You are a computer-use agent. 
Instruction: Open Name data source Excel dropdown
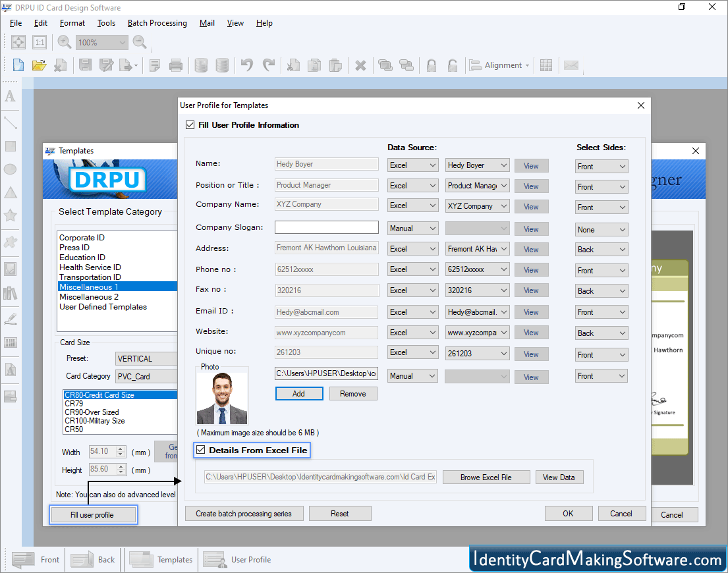coord(412,165)
